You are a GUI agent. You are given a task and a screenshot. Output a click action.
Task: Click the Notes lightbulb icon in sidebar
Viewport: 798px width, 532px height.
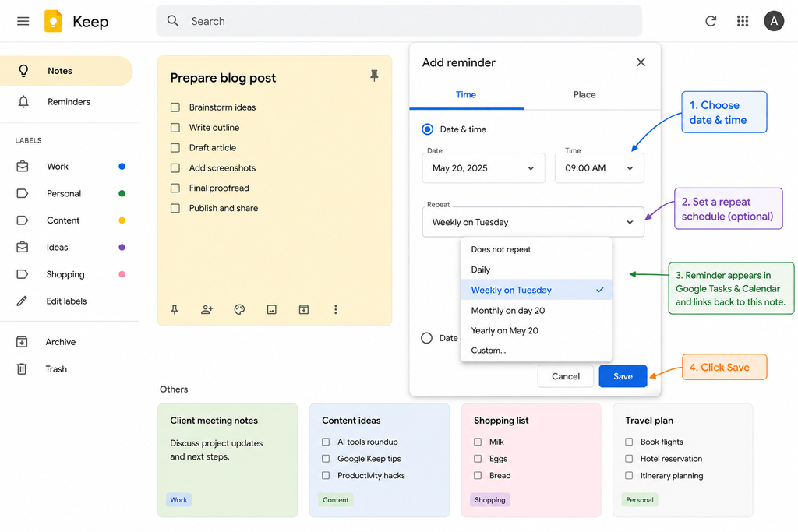coord(23,71)
